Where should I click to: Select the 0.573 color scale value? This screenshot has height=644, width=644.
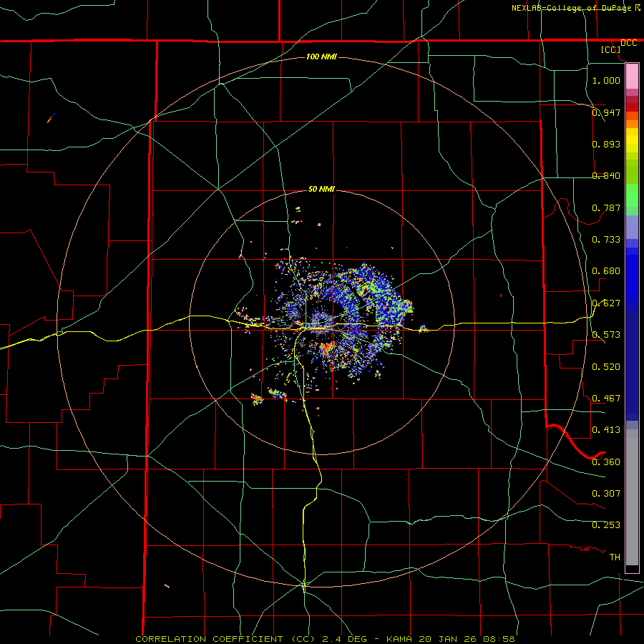click(x=606, y=335)
